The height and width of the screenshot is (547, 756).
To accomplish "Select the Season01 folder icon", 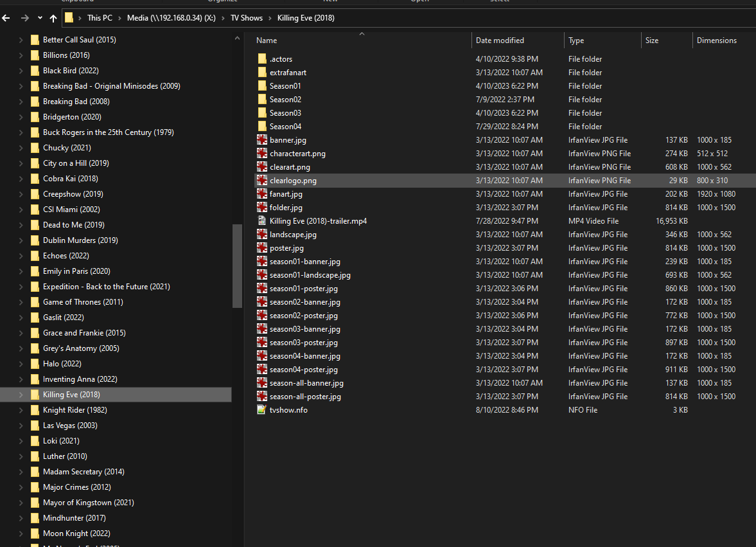I will (x=262, y=86).
